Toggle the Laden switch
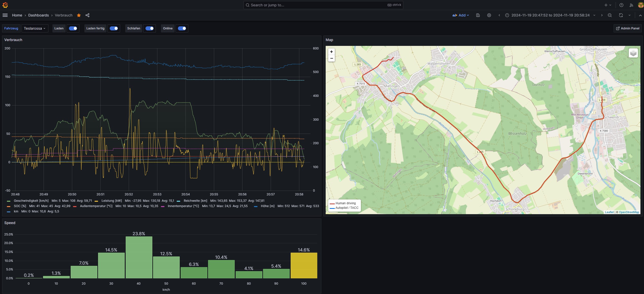 pos(73,28)
